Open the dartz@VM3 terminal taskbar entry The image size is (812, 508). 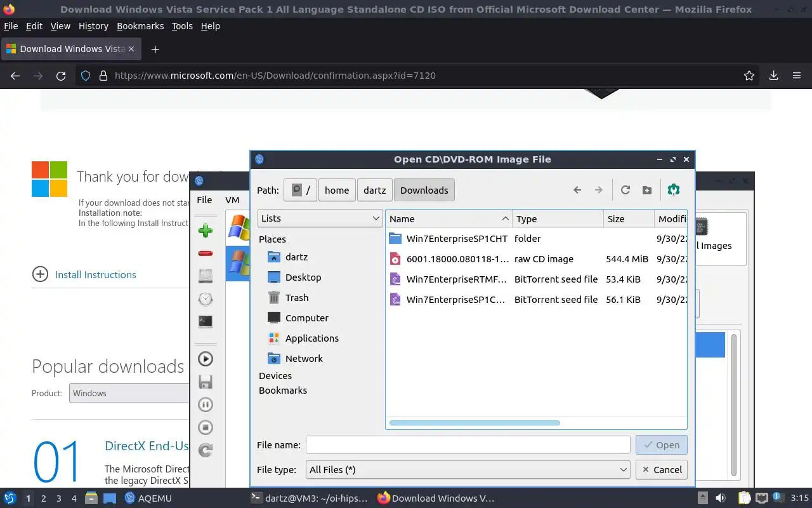pos(308,498)
